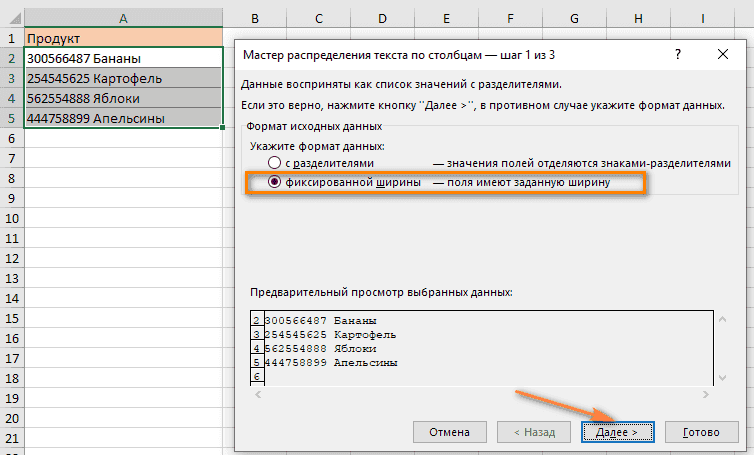Select cell with '300566487 Бананы'
This screenshot has width=754, height=455.
click(123, 58)
